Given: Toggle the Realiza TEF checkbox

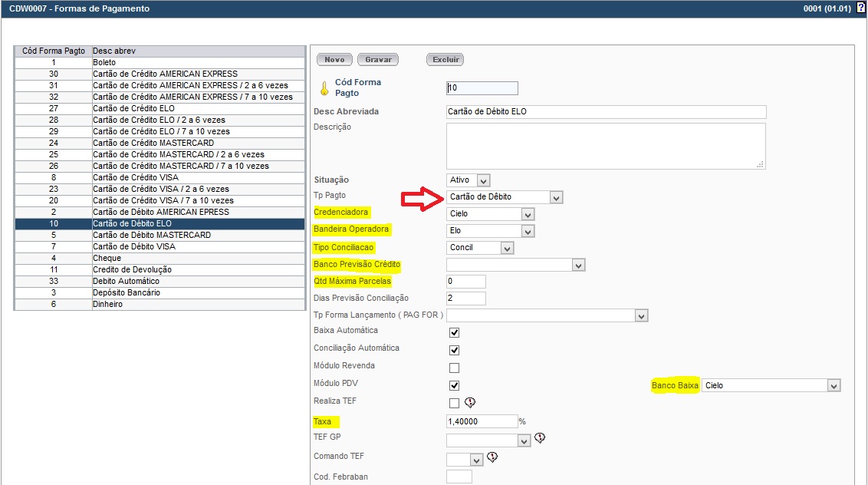Looking at the screenshot, I should [454, 403].
